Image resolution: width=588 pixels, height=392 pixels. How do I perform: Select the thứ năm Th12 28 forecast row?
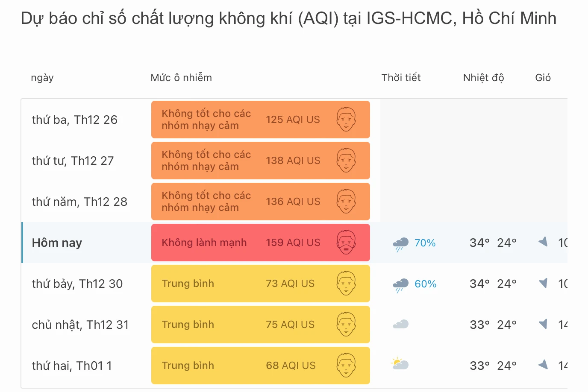click(x=79, y=202)
